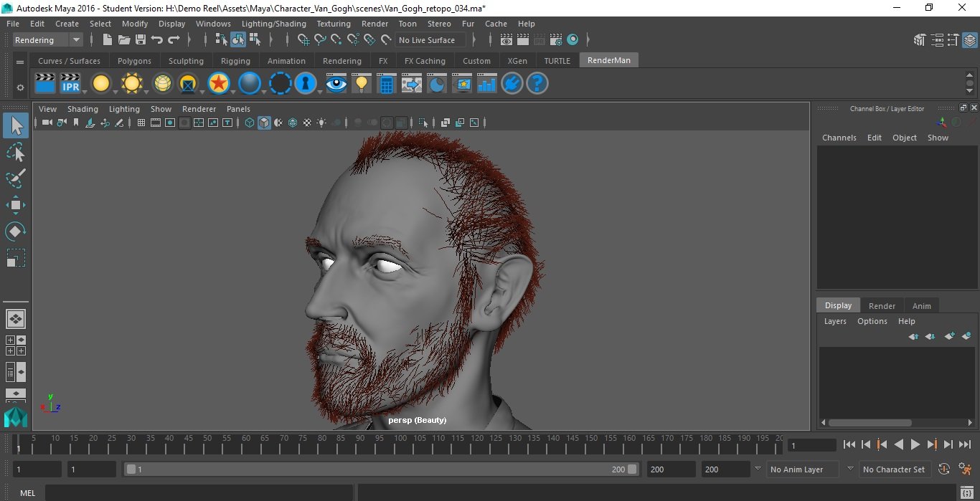Choose the Move tool in toolbox

coord(16,205)
